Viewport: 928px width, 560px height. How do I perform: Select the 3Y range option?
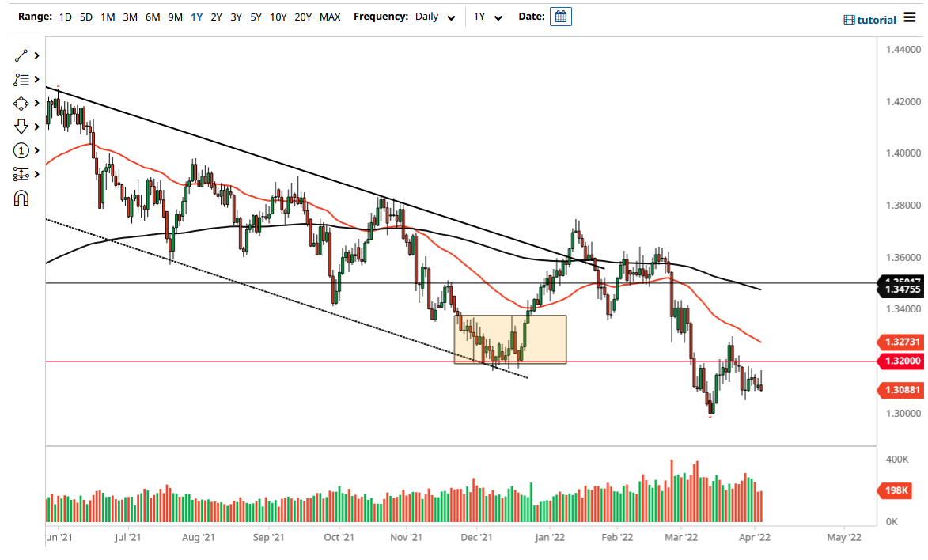click(237, 16)
